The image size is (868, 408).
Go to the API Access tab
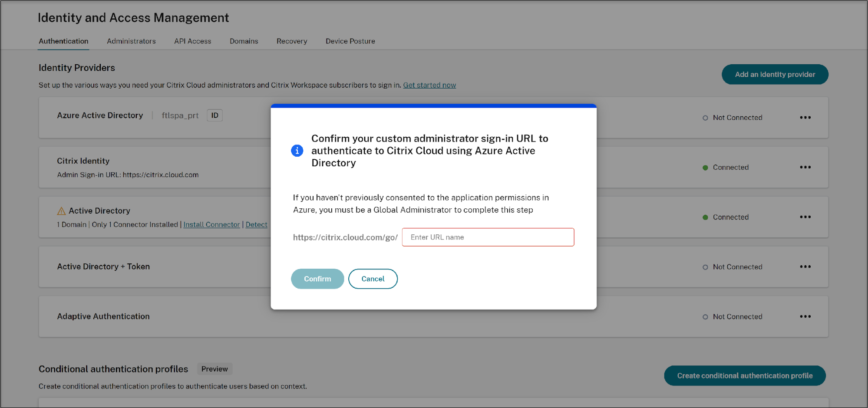point(192,41)
